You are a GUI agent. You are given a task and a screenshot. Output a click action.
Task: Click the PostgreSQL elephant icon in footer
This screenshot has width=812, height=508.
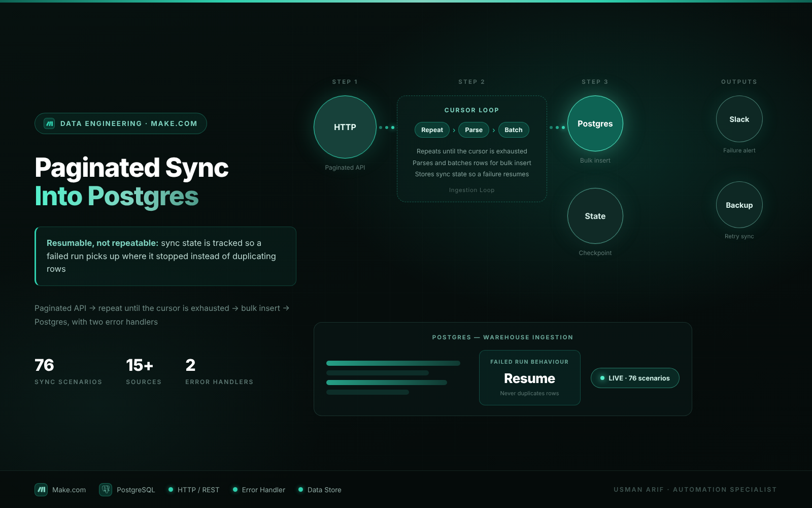[106, 490]
